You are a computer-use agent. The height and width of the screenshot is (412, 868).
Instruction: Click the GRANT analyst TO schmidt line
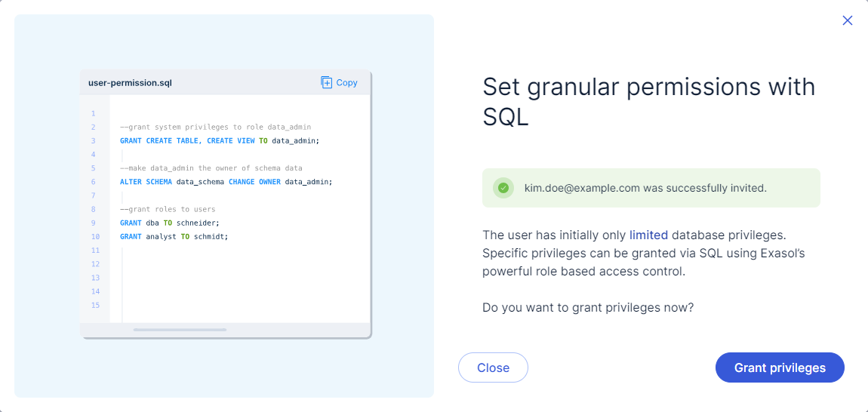[x=174, y=236]
